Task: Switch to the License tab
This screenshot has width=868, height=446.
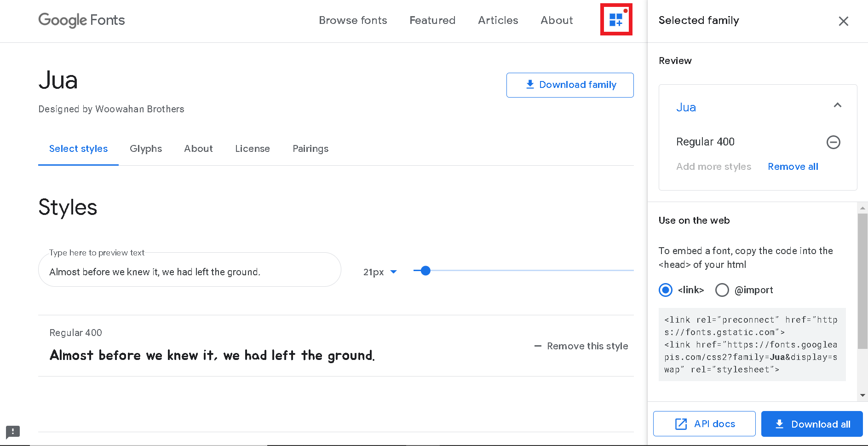Action: coord(253,149)
